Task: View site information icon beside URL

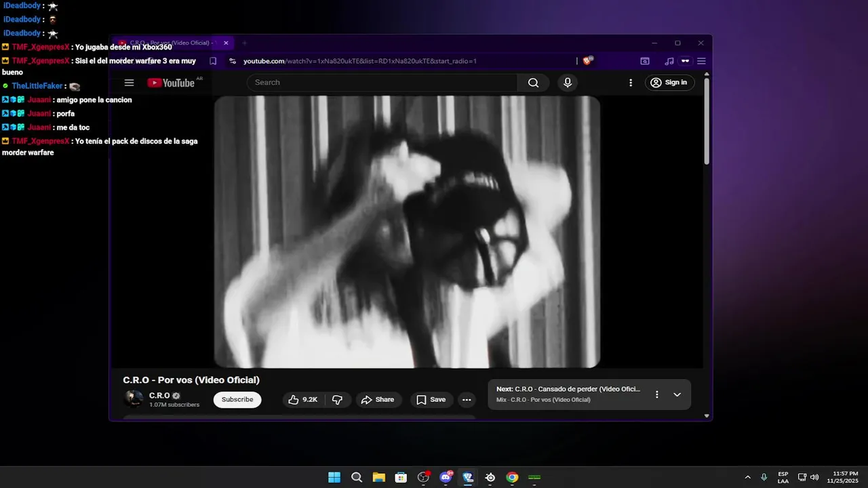Action: click(233, 61)
